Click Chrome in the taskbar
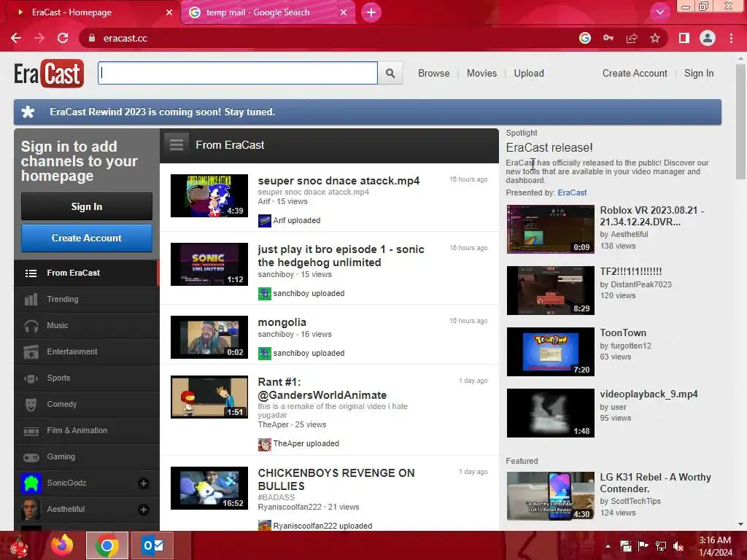This screenshot has width=747, height=560. tap(107, 545)
